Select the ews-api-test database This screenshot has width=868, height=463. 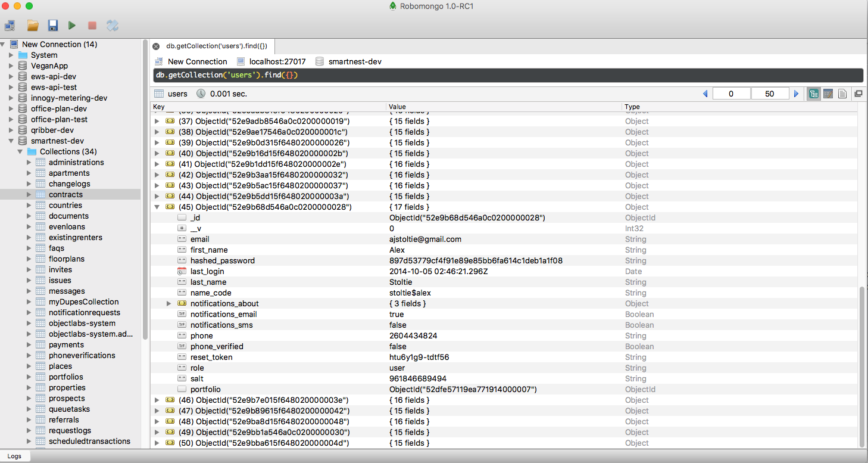(54, 87)
